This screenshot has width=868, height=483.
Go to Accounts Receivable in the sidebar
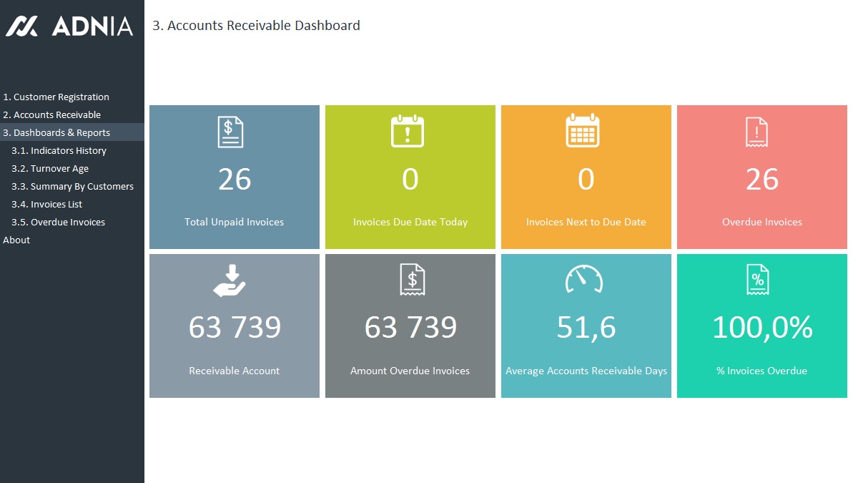(x=51, y=115)
